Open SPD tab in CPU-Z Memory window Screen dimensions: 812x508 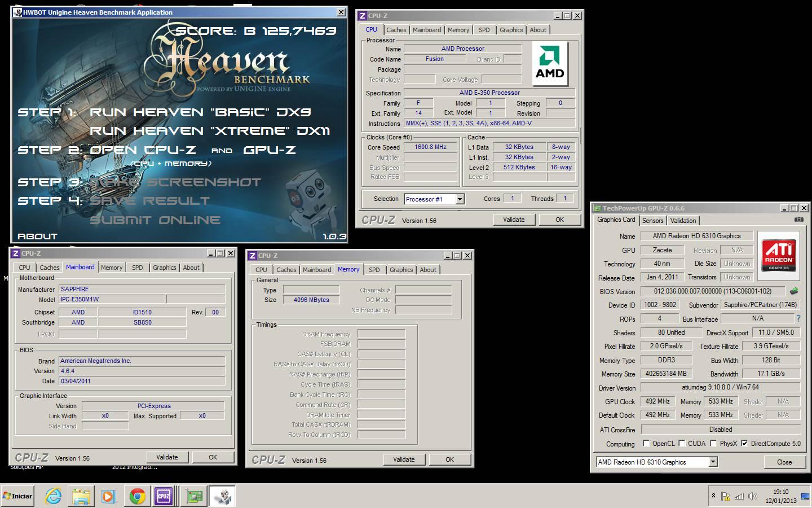tap(374, 270)
